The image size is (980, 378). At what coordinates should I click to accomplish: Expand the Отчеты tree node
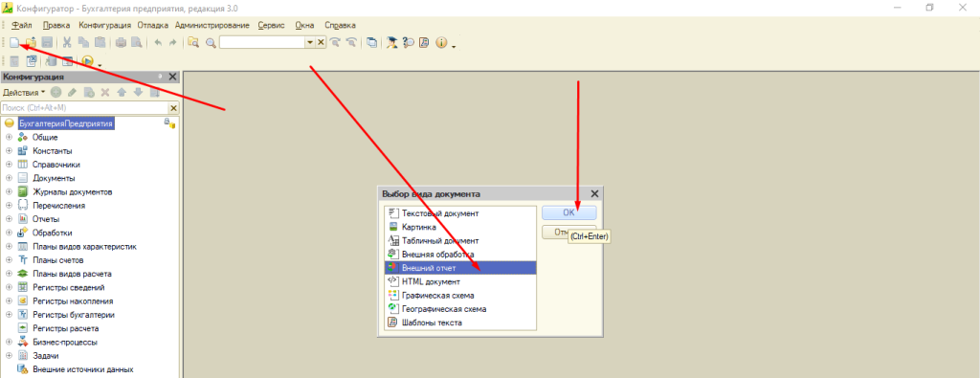coord(9,219)
